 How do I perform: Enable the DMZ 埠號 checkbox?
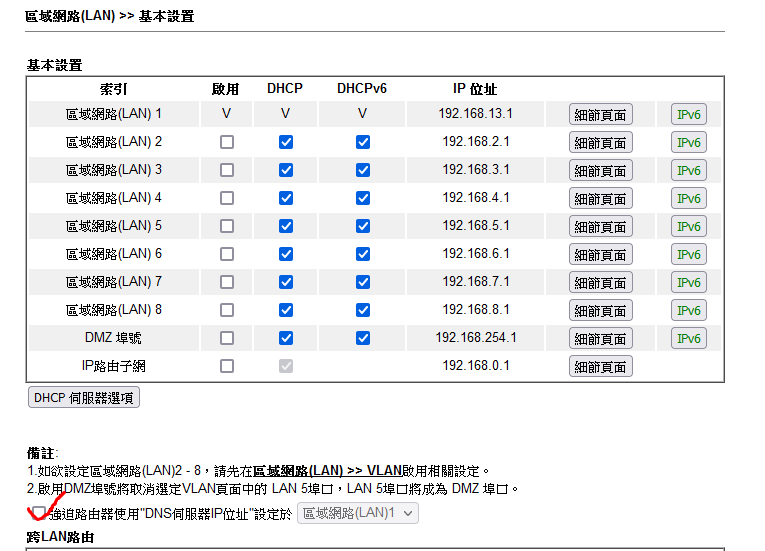[x=227, y=338]
